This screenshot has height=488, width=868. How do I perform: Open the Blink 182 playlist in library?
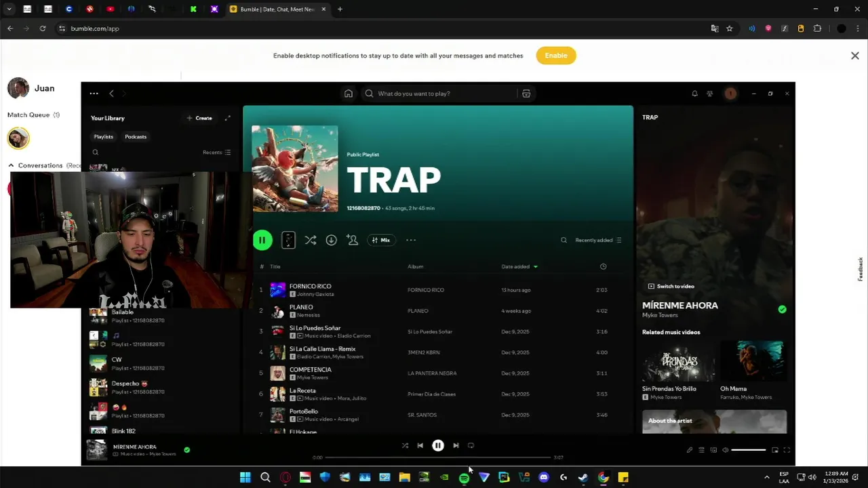(x=163, y=430)
